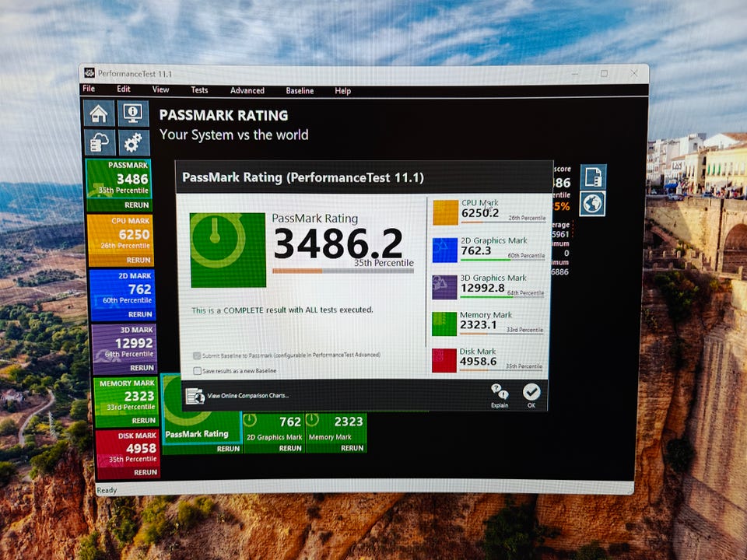Open the cloud baseline manager icon
The image size is (747, 560).
point(100,142)
